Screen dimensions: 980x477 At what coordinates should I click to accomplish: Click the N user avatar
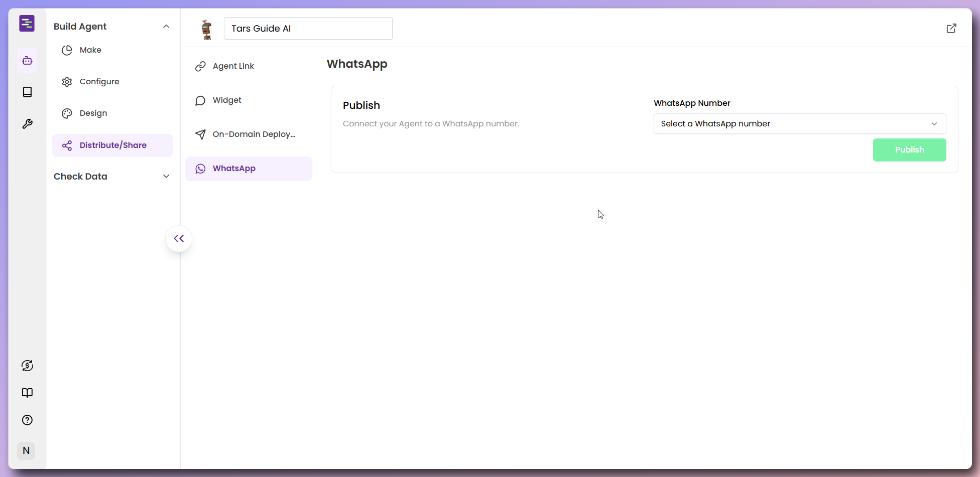[26, 450]
